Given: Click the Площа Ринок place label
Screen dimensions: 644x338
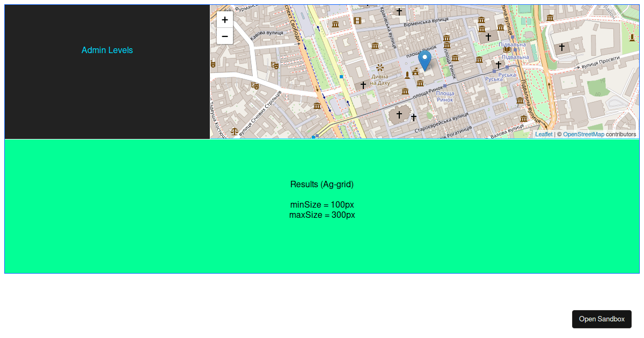Looking at the screenshot, I should (x=445, y=96).
